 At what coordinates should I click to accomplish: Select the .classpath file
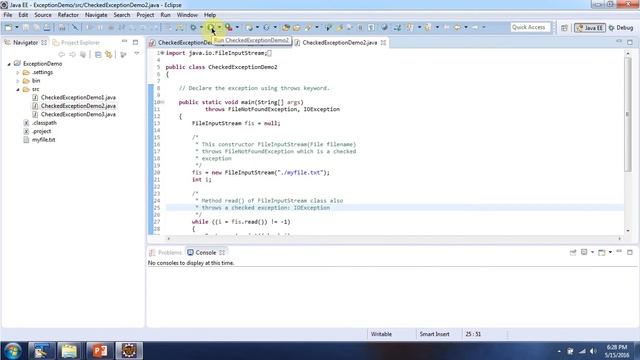point(44,123)
